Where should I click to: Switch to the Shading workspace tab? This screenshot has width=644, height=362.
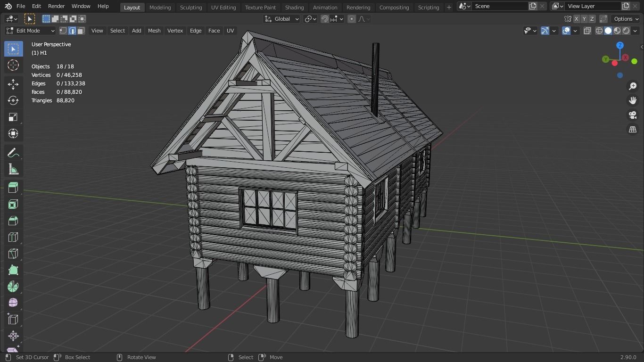[x=294, y=7]
